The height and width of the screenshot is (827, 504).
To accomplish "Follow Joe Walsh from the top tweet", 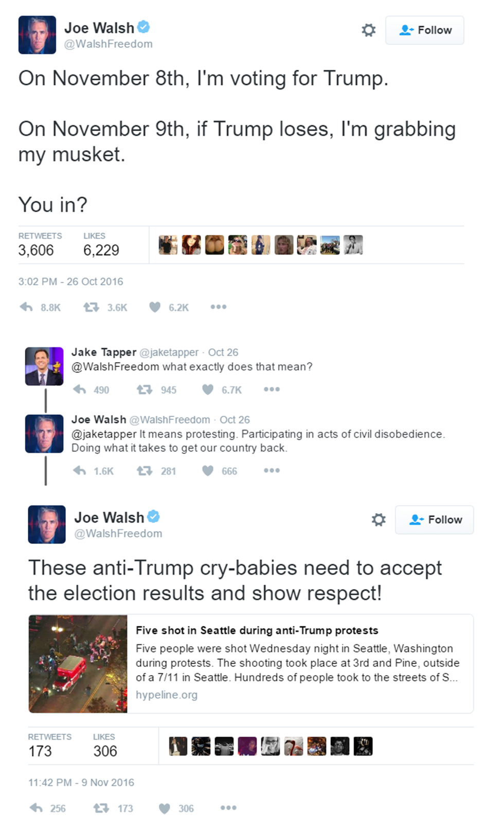I will pos(425,30).
